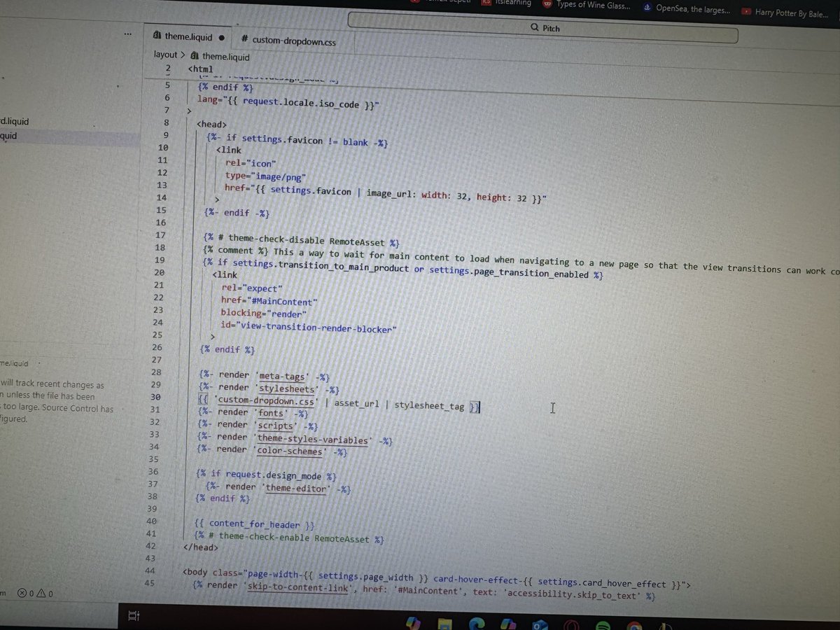This screenshot has width=840, height=630.
Task: Open Windows Task View from the taskbar
Action: 132,616
